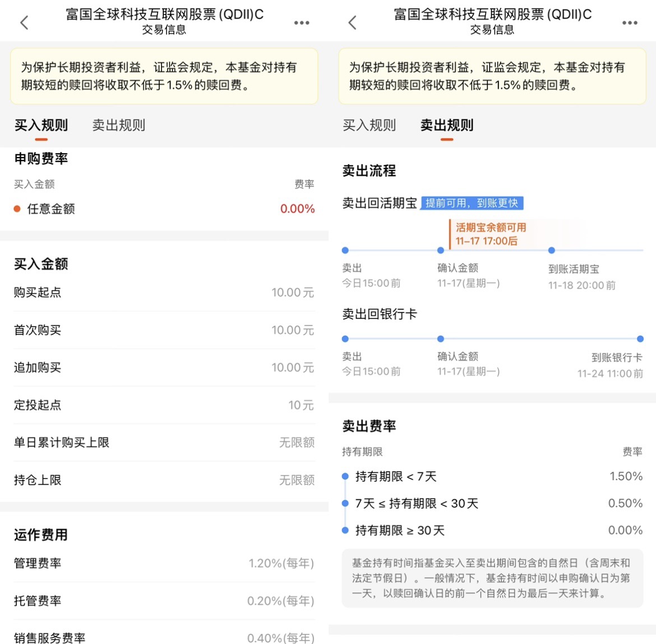
Task: Tap 持有期限 < 7天 fee row
Action: click(x=492, y=476)
